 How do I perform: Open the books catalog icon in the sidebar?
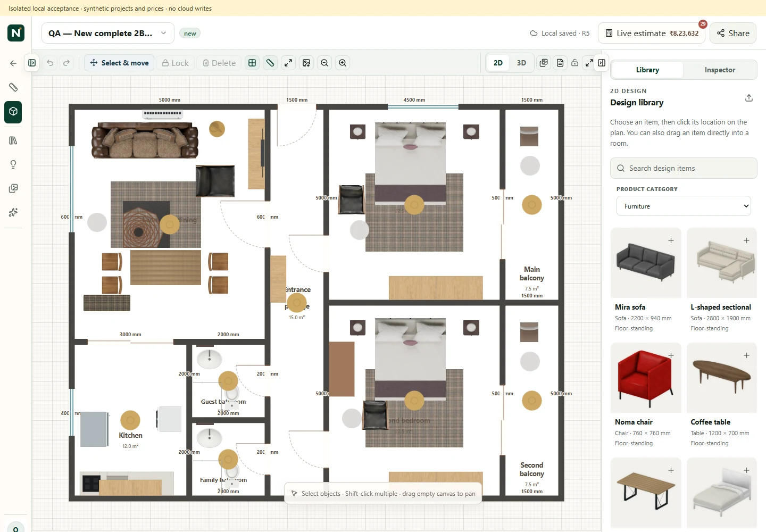click(x=13, y=140)
